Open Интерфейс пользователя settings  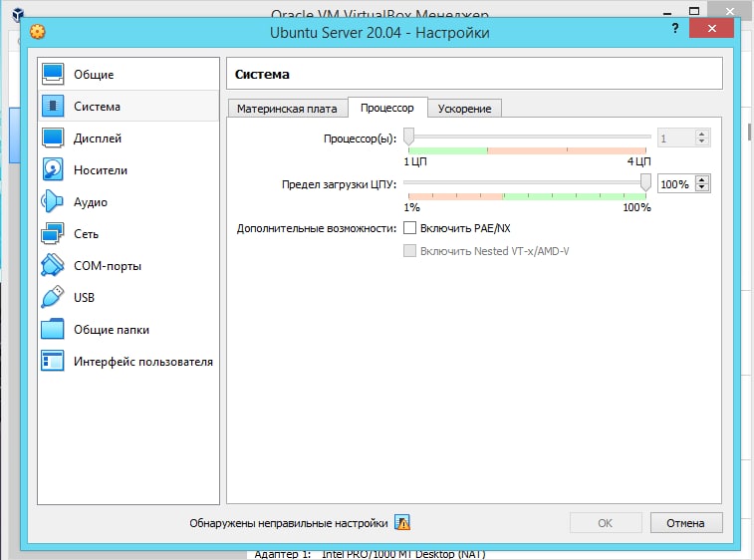pos(128,361)
